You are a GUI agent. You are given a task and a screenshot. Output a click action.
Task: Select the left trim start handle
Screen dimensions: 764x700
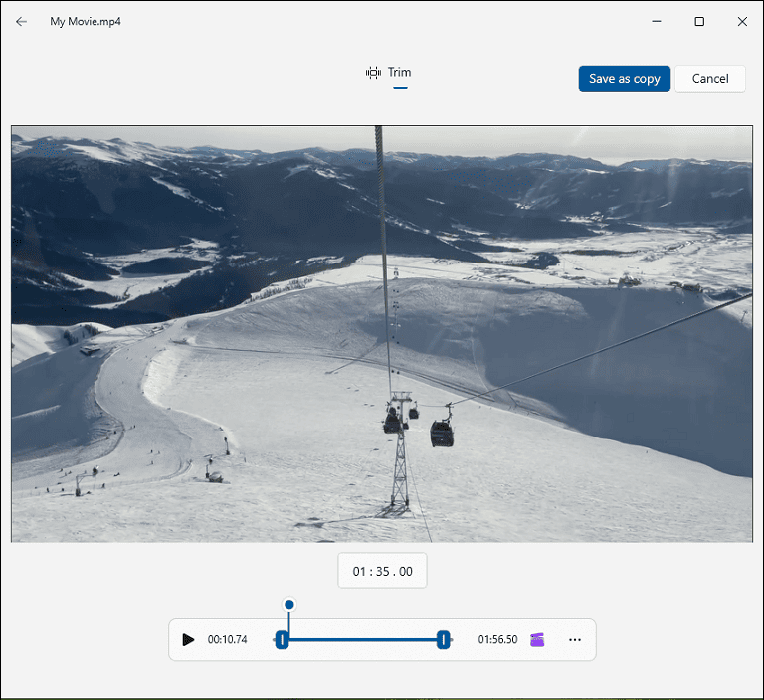pyautogui.click(x=283, y=639)
